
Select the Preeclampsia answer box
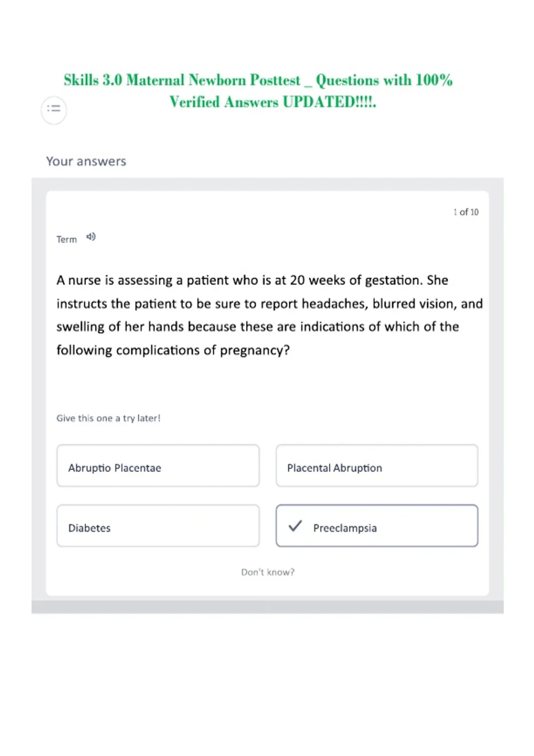pos(377,526)
